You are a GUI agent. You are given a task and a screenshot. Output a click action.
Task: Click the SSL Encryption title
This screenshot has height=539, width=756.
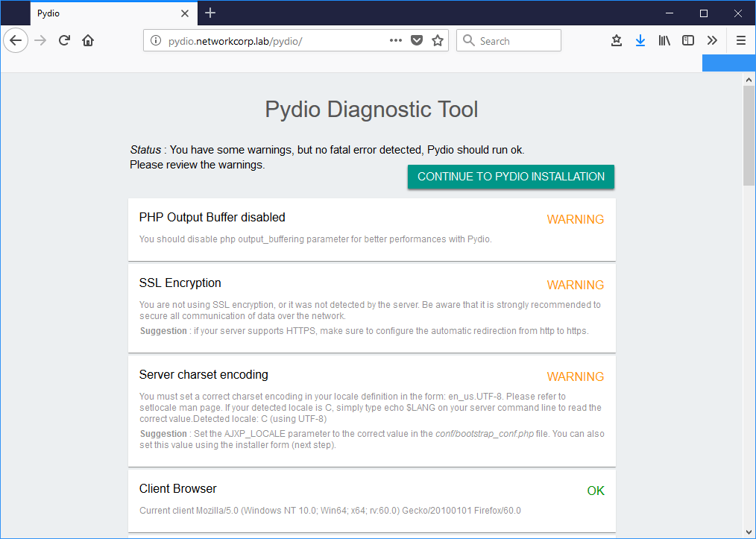coord(180,283)
